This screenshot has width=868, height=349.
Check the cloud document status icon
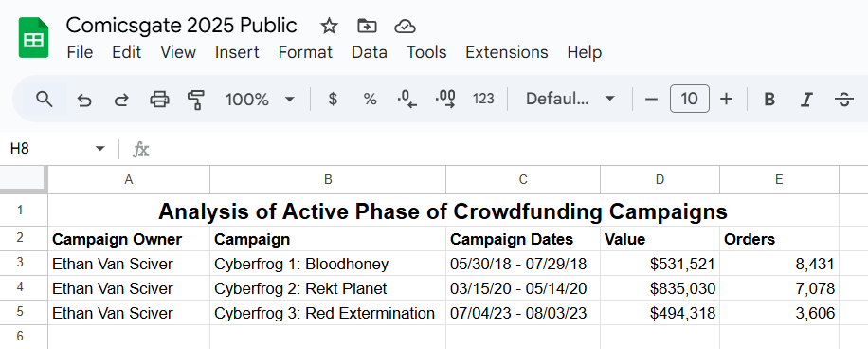[406, 26]
